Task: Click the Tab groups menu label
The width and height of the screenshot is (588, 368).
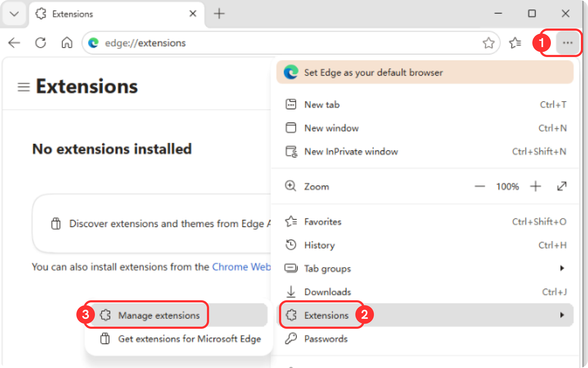Action: [327, 269]
